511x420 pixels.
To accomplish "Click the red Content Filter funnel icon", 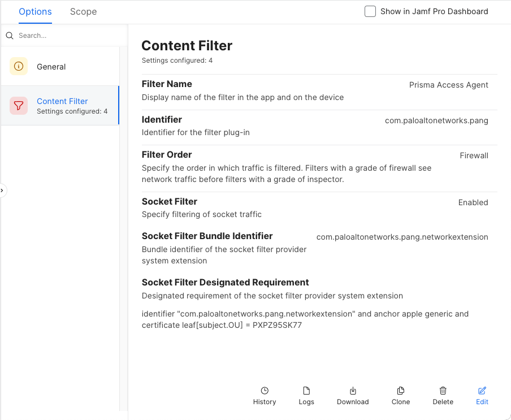I will click(19, 106).
